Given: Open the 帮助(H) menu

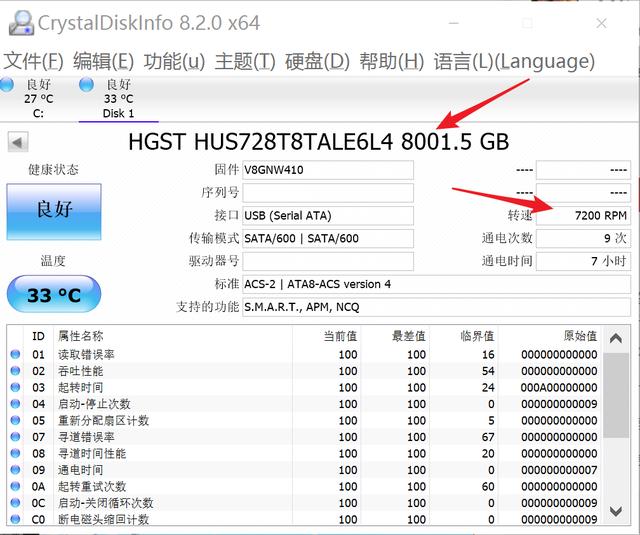Looking at the screenshot, I should pyautogui.click(x=391, y=61).
